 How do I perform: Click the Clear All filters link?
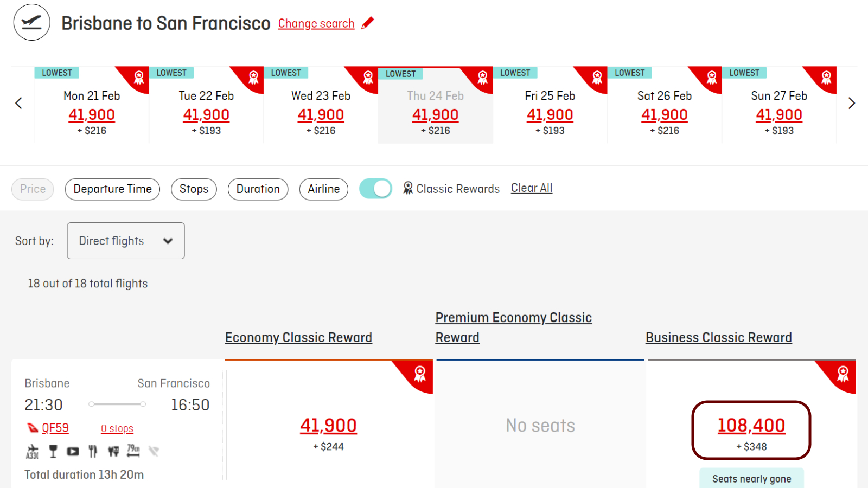click(532, 188)
